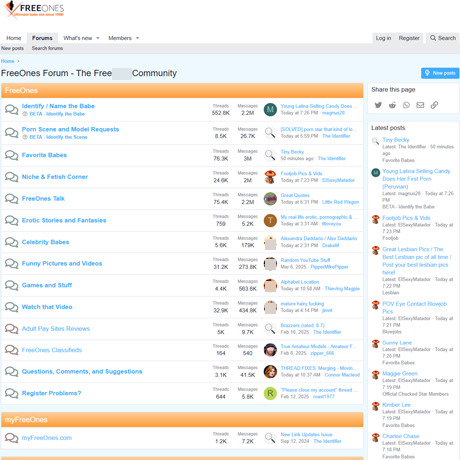This screenshot has width=460, height=460.
Task: Click speech bubble icon beside FreeOnes Talk
Action: tap(12, 199)
